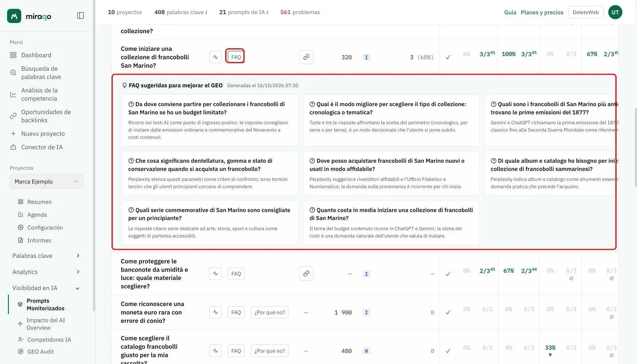Click ¿Por qué no? for moneta euro rara
The image size is (637, 364).
point(270,312)
